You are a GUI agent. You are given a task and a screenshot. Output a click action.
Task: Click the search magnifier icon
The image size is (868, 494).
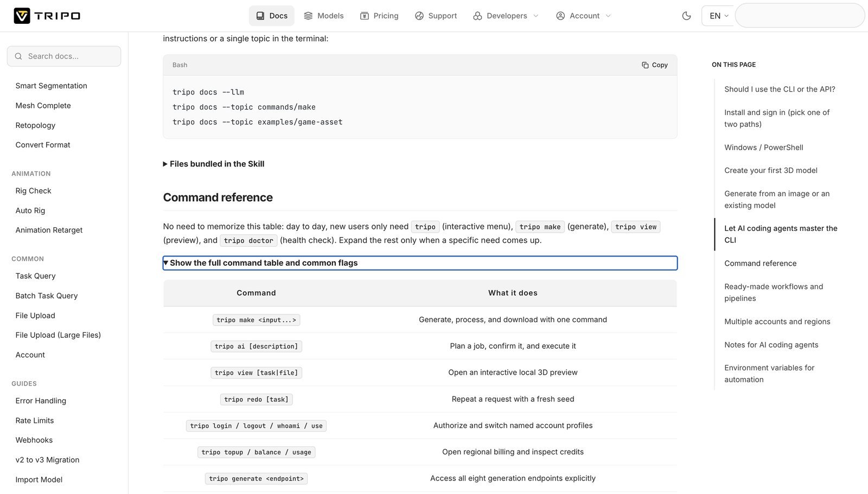[x=18, y=56]
